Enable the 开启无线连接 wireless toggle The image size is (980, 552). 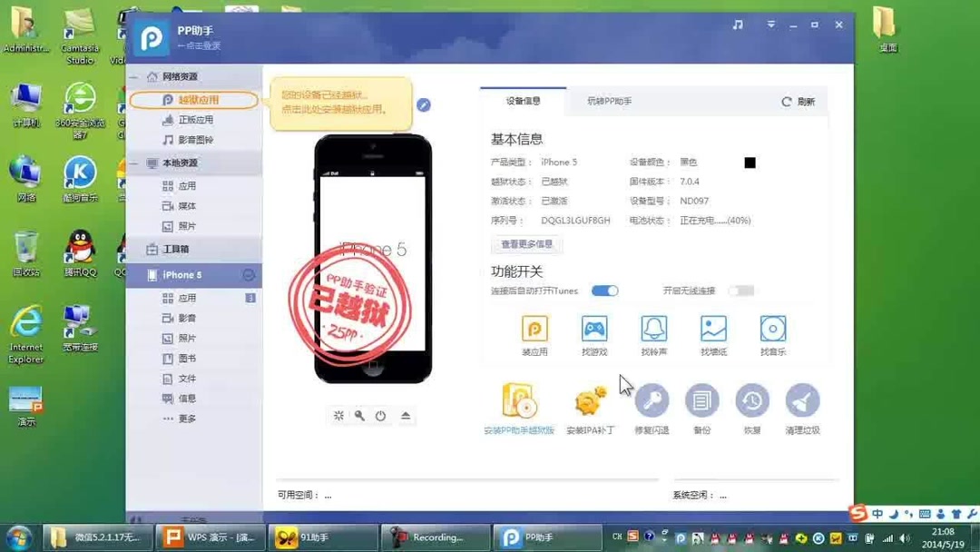[740, 291]
